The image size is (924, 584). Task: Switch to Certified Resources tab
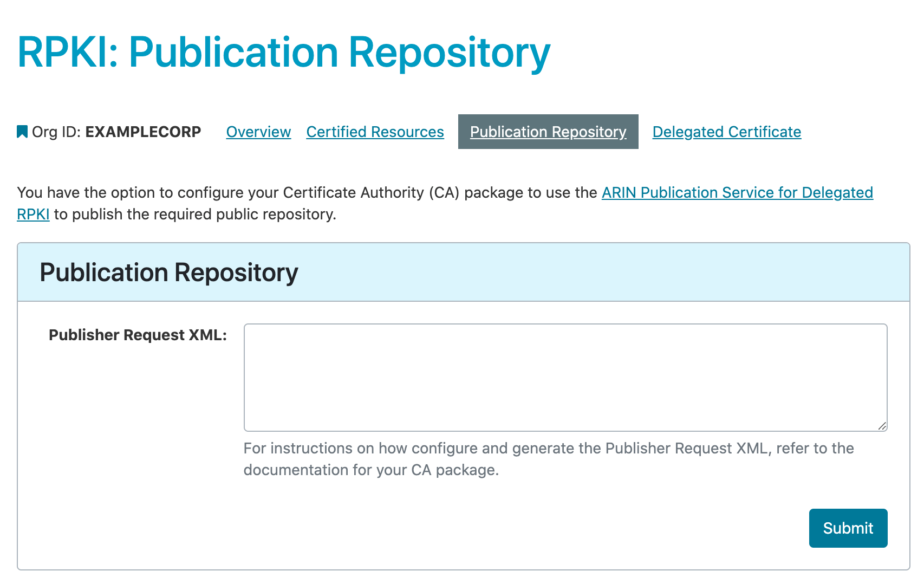(x=375, y=132)
